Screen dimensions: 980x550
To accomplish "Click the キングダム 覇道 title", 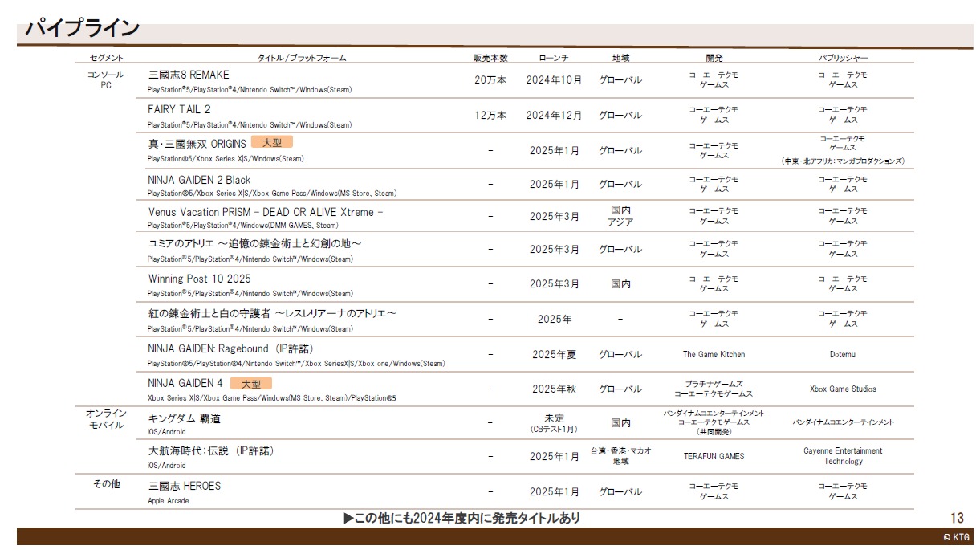I will [184, 418].
